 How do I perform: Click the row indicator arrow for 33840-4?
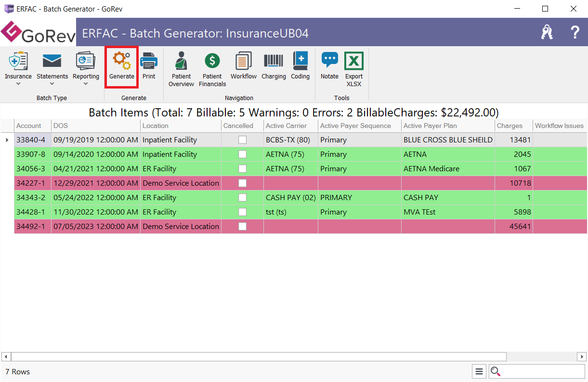click(7, 140)
